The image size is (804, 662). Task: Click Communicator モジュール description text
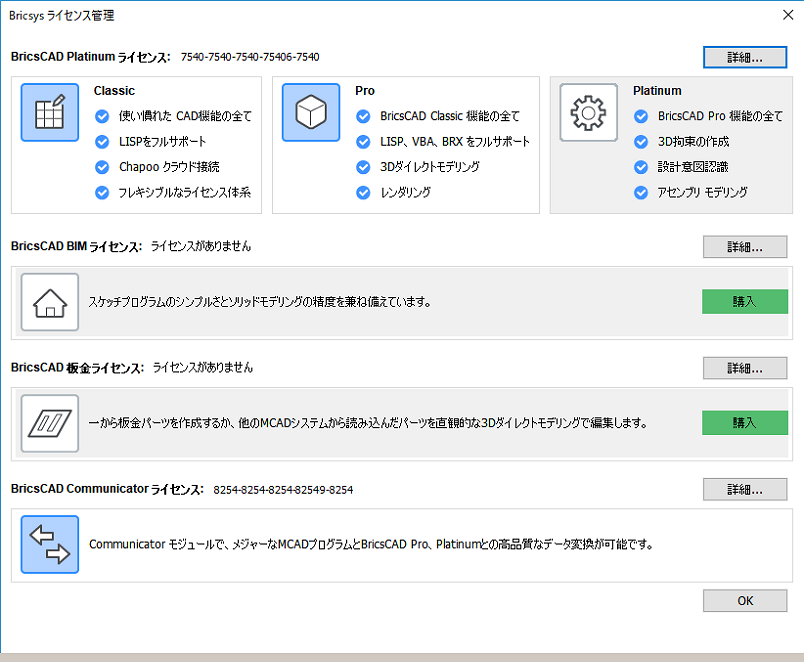click(371, 544)
